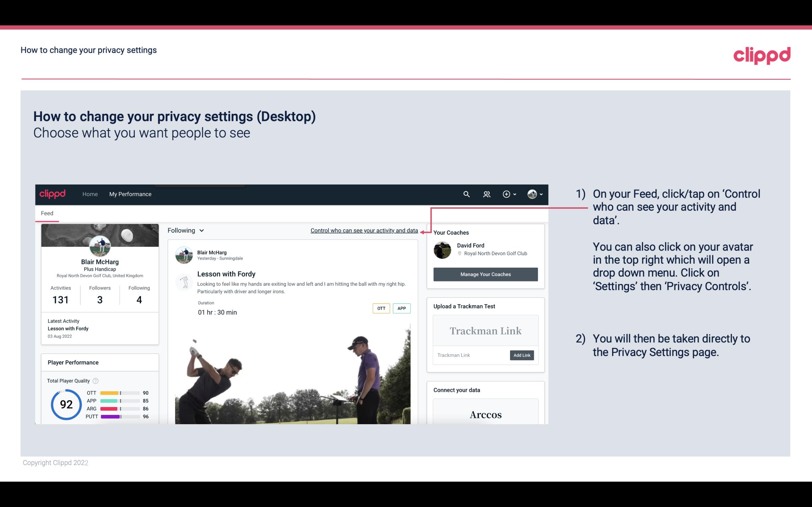Click My Performance tab in navigation

[130, 194]
